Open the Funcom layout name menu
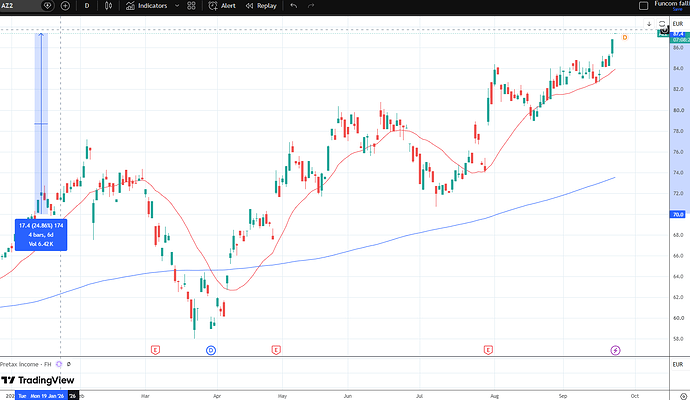Viewport: 690px width, 400px height. tap(672, 4)
